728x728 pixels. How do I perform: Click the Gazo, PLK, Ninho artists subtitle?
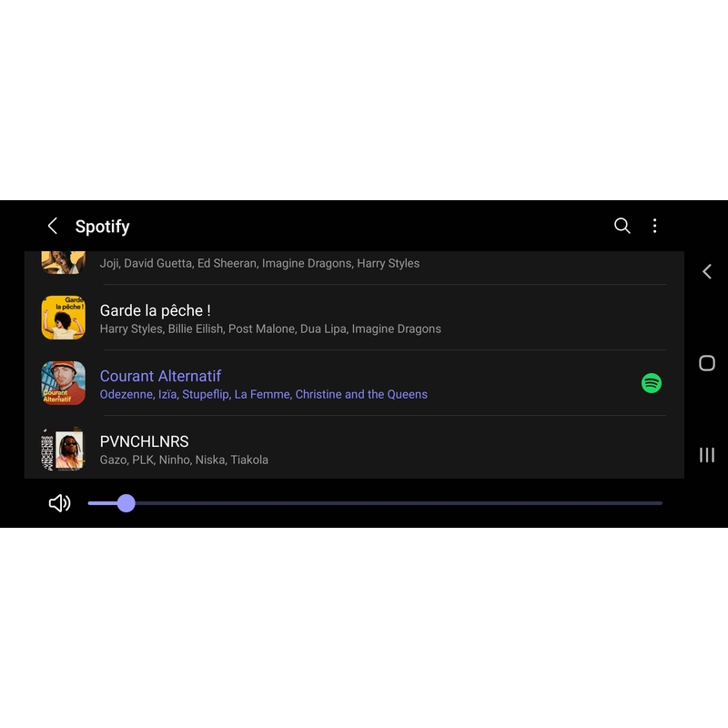pos(184,460)
